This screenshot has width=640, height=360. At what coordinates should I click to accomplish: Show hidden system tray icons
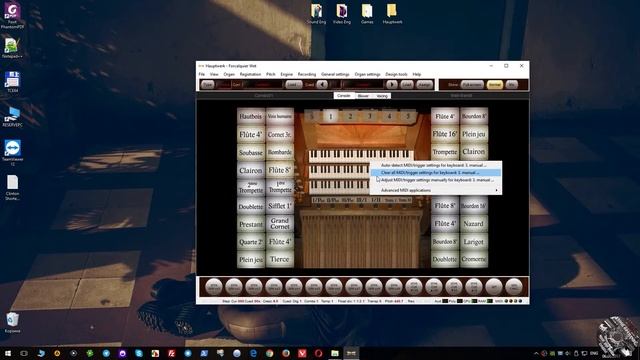[x=536, y=353]
